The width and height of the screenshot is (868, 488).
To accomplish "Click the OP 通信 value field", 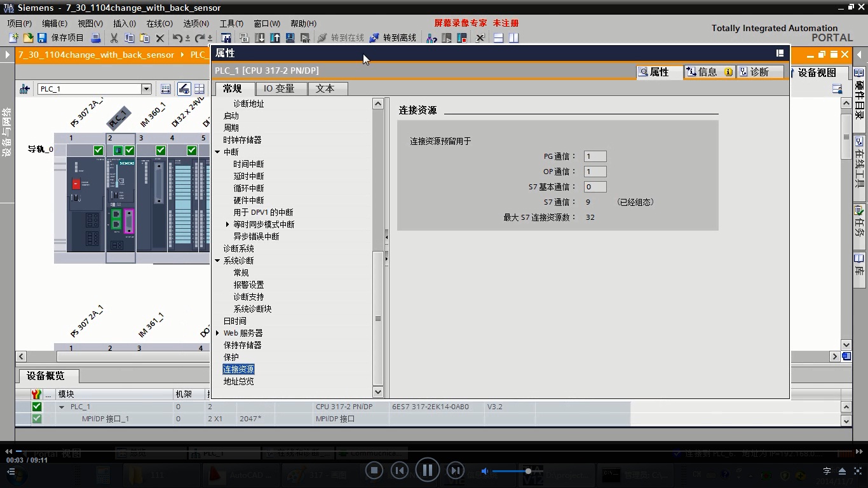I will click(595, 172).
